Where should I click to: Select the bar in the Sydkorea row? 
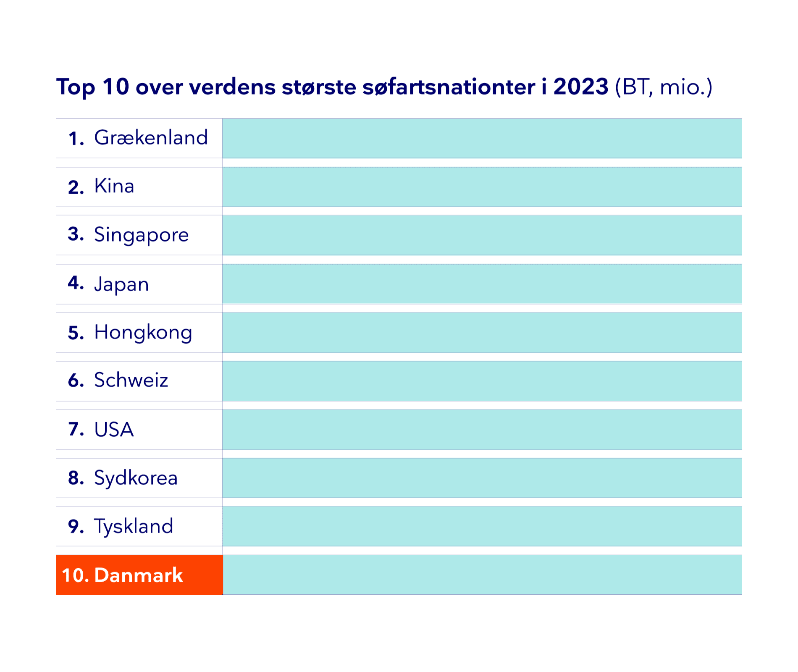coord(482,478)
